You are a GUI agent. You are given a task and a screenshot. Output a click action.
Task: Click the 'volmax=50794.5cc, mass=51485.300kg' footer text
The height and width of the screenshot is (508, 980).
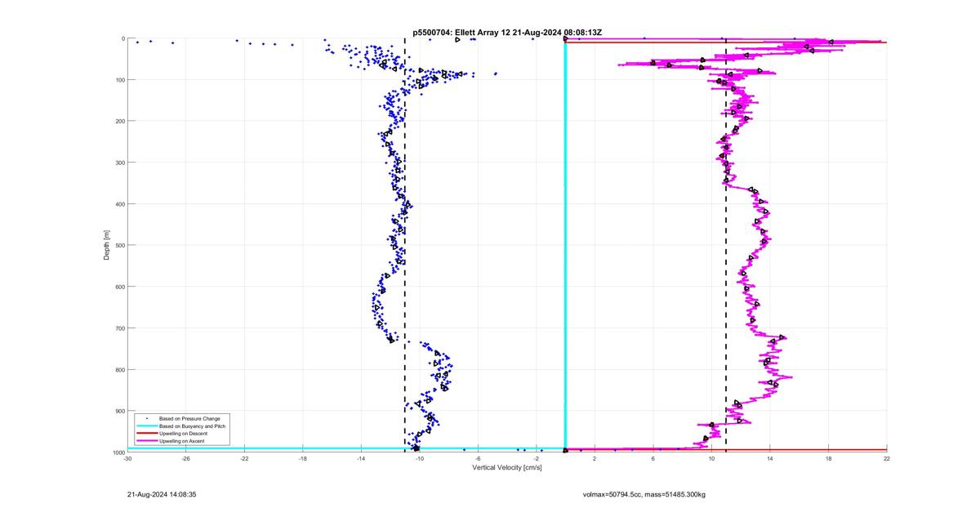pyautogui.click(x=644, y=494)
